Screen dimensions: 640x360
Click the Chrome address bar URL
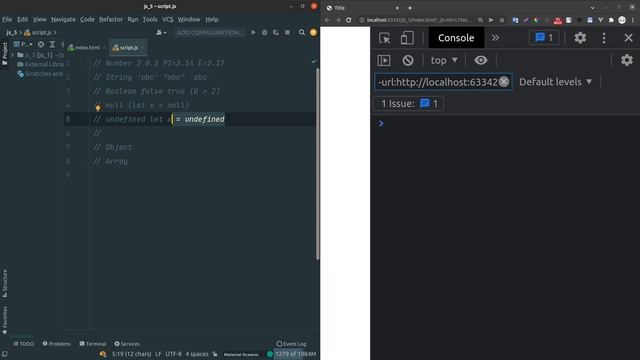[419, 20]
